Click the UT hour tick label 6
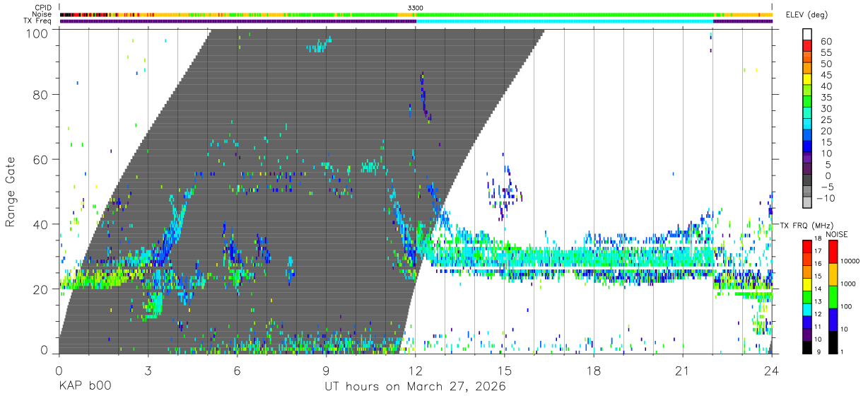This screenshot has height=401, width=868. coord(237,370)
